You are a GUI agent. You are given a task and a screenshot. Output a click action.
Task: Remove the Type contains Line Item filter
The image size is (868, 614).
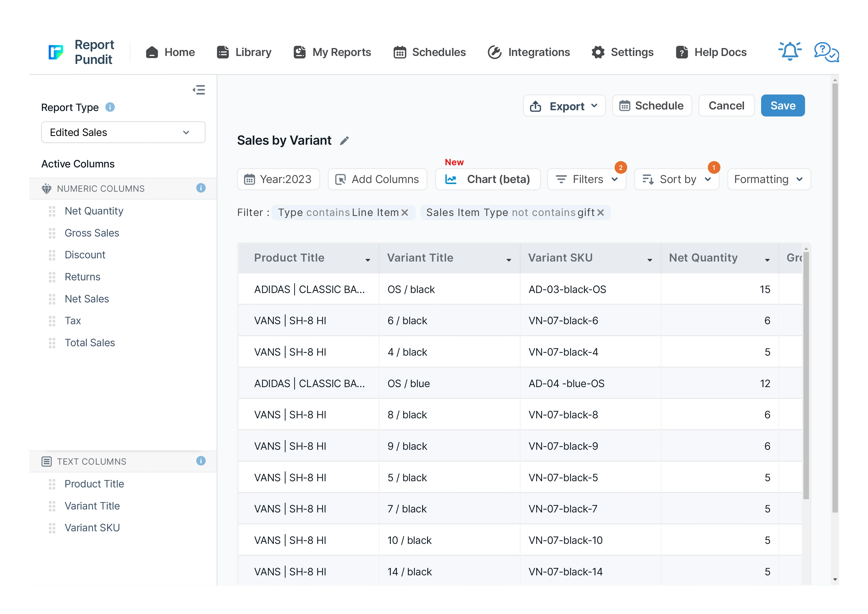click(405, 213)
